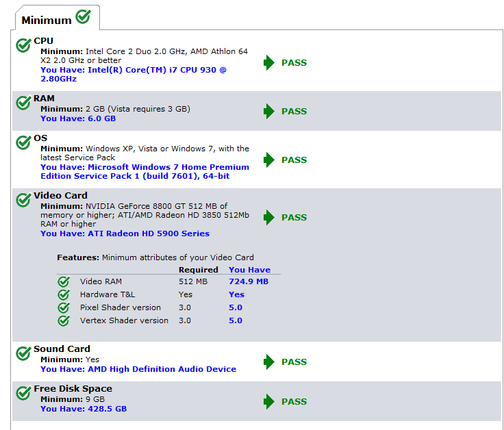Click the PASS result for Sound Card

294,362
